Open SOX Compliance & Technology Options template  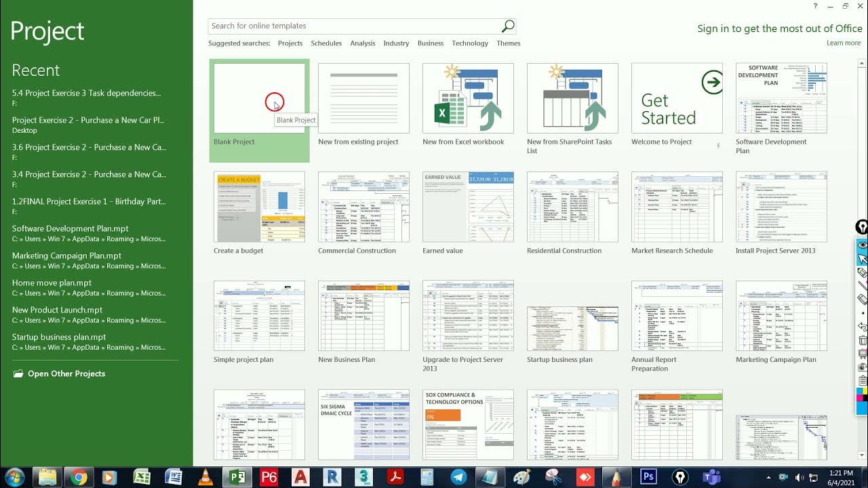pyautogui.click(x=468, y=425)
